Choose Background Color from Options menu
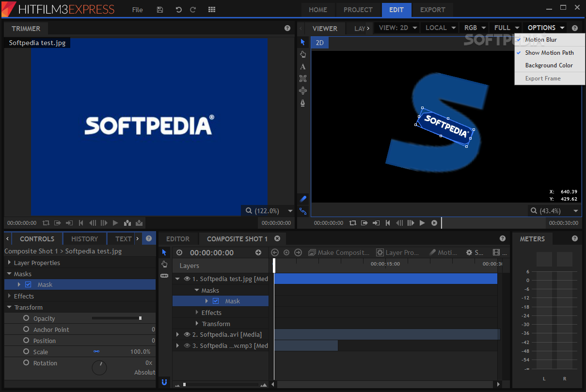 [x=549, y=65]
